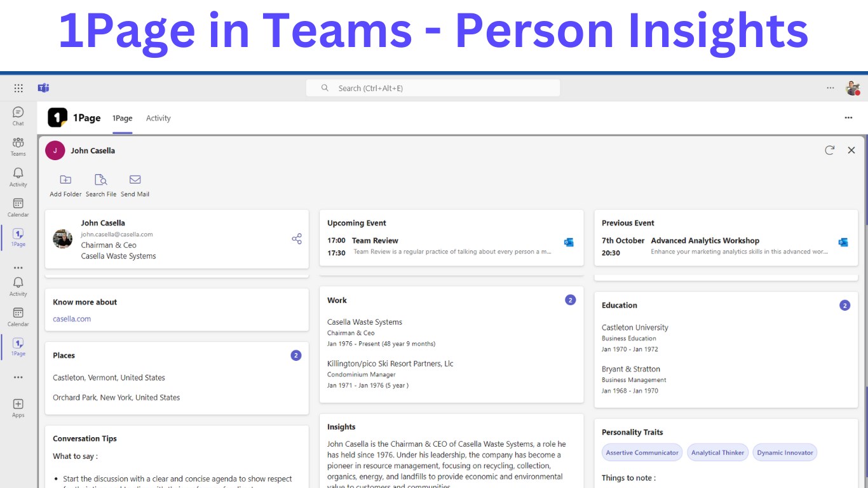The image size is (868, 488).
Task: Open more sidebar apps above Apps button
Action: 18,377
